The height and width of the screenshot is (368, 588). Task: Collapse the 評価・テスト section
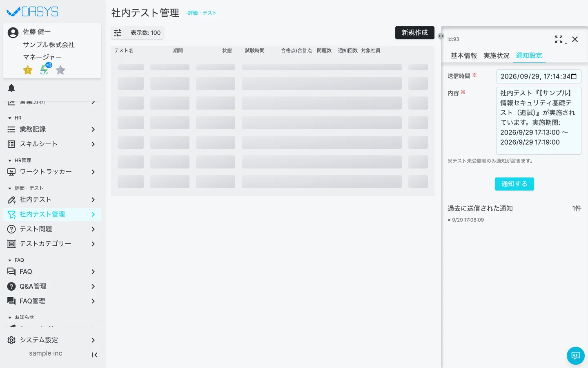coord(10,188)
